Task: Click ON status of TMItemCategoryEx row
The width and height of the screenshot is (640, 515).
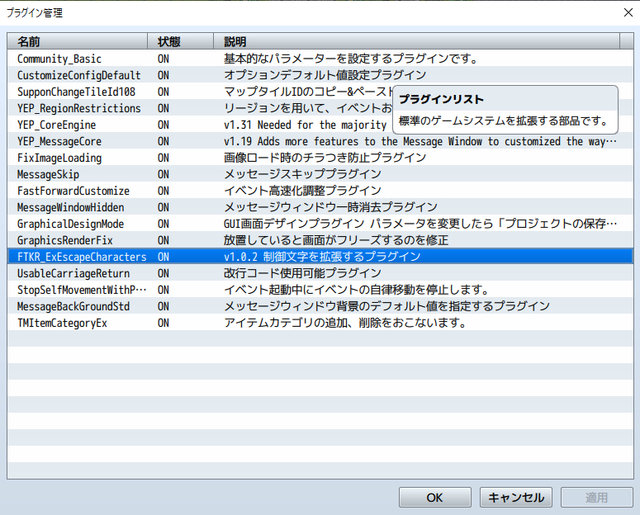Action: (x=163, y=323)
